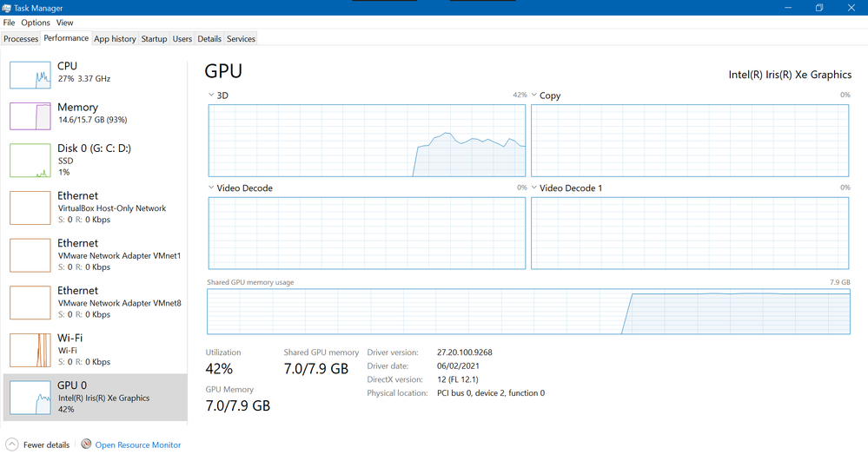Switch to the App history tab
This screenshot has width=868, height=461.
point(115,39)
